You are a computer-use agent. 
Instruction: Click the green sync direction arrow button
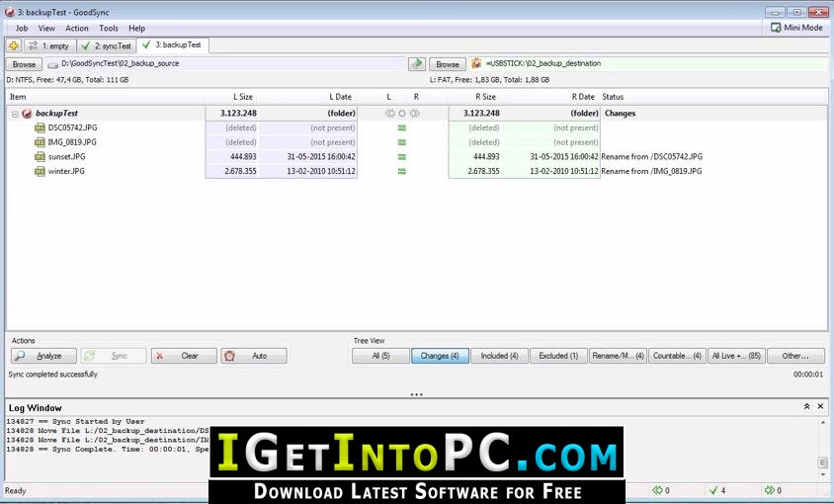(417, 64)
